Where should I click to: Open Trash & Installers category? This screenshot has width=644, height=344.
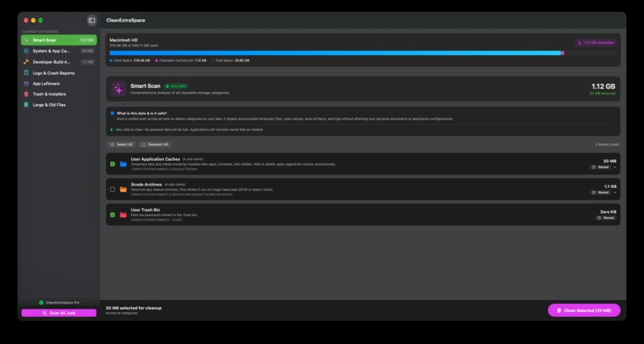[x=59, y=94]
